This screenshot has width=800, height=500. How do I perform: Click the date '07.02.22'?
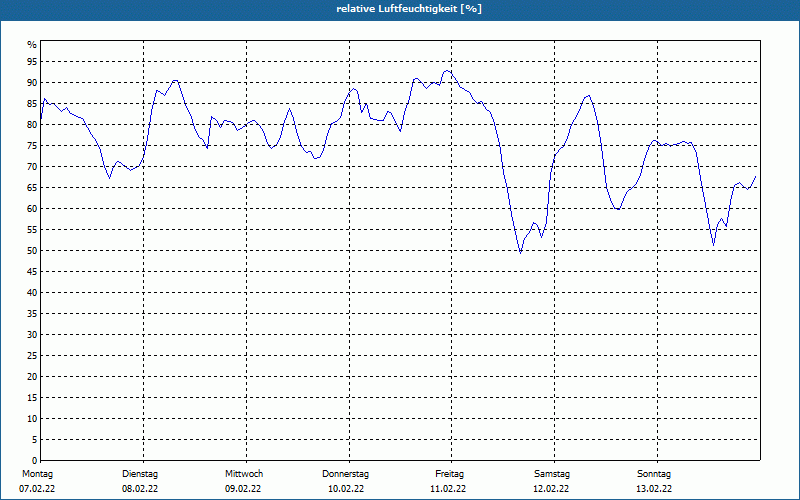[37, 489]
